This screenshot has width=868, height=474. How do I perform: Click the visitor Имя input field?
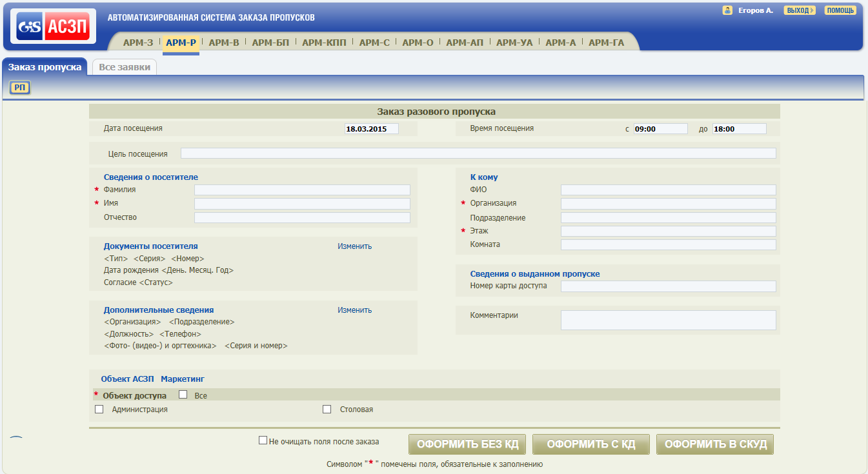coord(302,204)
